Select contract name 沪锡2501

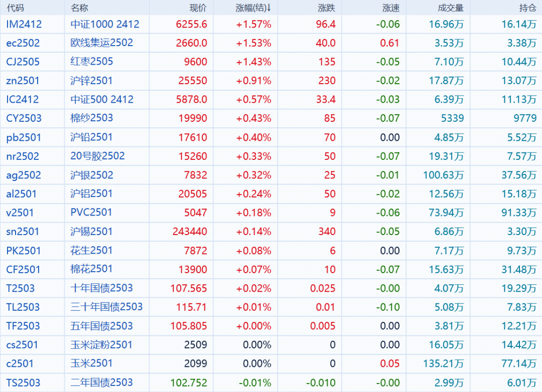click(x=92, y=232)
